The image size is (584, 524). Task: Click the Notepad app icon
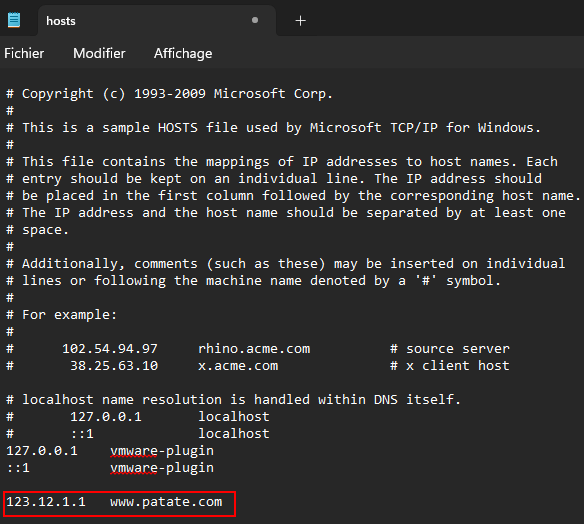pos(14,20)
